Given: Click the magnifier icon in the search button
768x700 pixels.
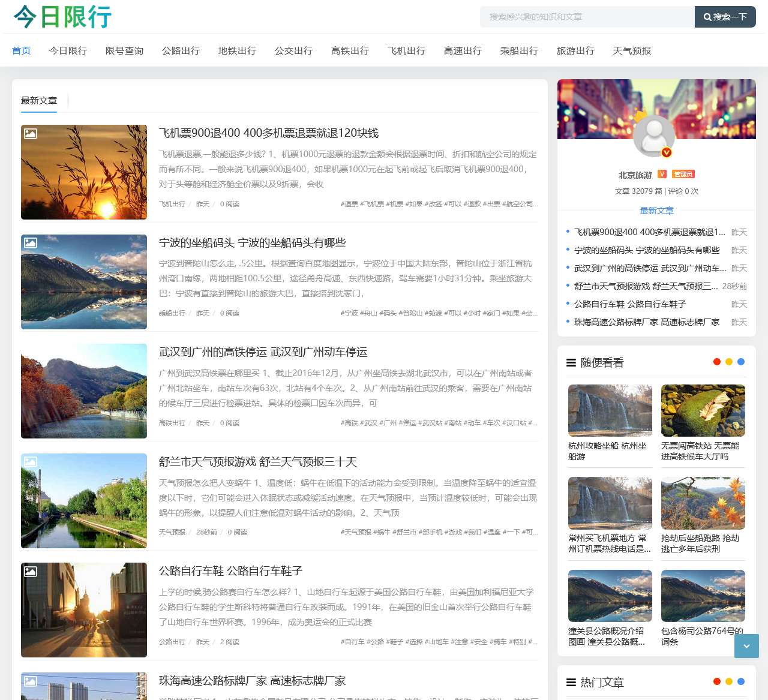Looking at the screenshot, I should 708,17.
